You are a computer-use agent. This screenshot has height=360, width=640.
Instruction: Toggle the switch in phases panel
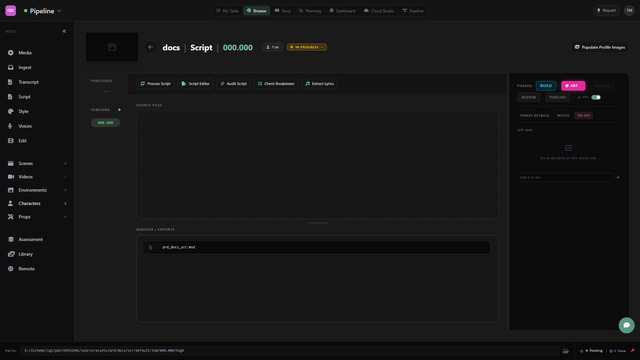tap(596, 97)
